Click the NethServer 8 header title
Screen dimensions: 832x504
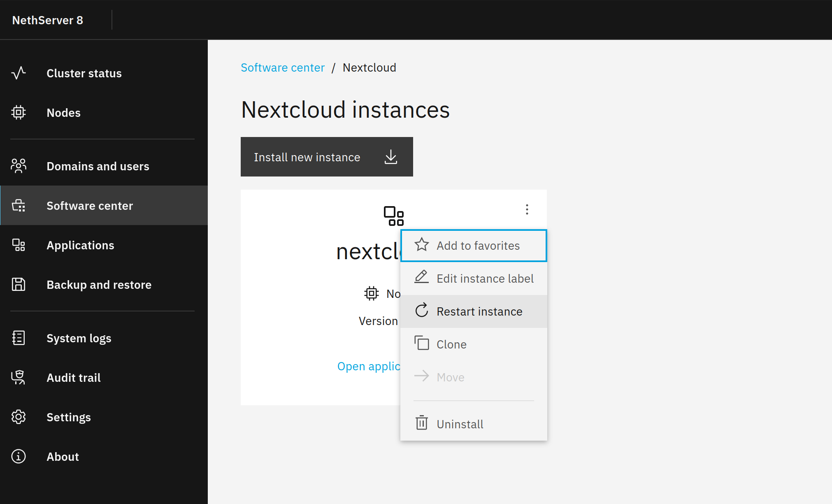coord(48,20)
